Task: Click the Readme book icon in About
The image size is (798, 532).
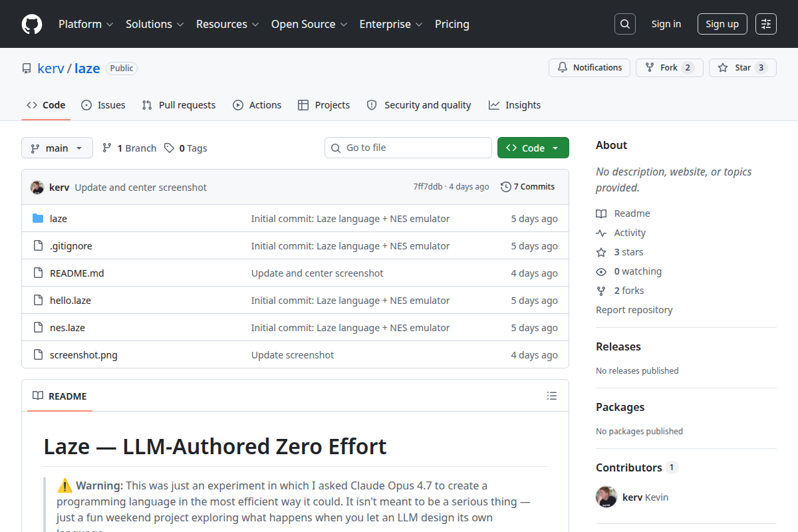Action: pyautogui.click(x=601, y=213)
